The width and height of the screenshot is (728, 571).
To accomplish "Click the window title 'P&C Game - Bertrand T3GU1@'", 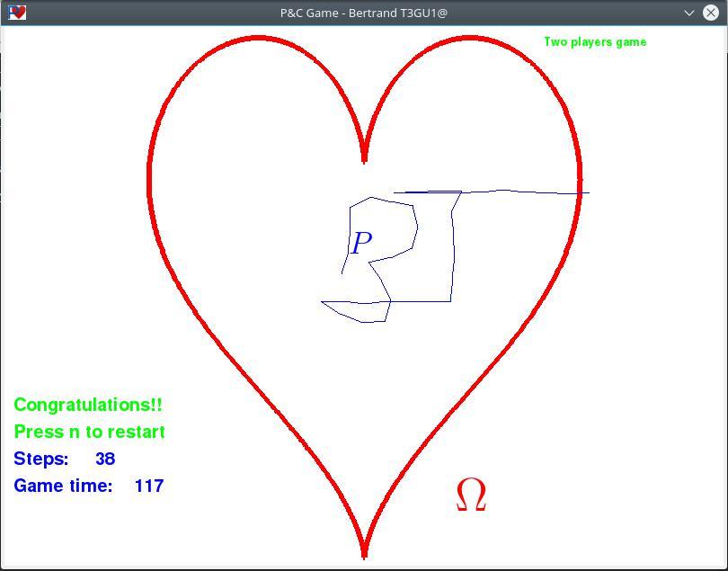I will (x=364, y=13).
